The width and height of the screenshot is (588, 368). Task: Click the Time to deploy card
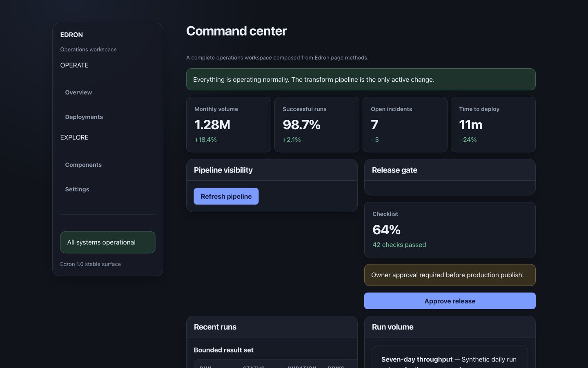click(493, 125)
